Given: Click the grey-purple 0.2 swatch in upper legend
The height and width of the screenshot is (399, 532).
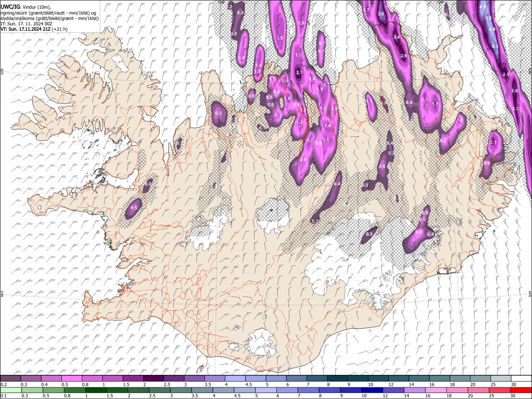Looking at the screenshot, I should tap(10, 378).
